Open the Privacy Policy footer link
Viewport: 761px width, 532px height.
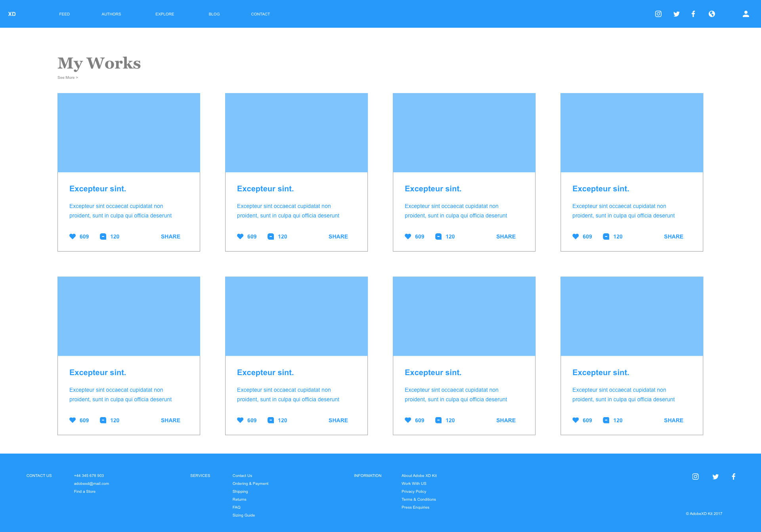(x=414, y=492)
